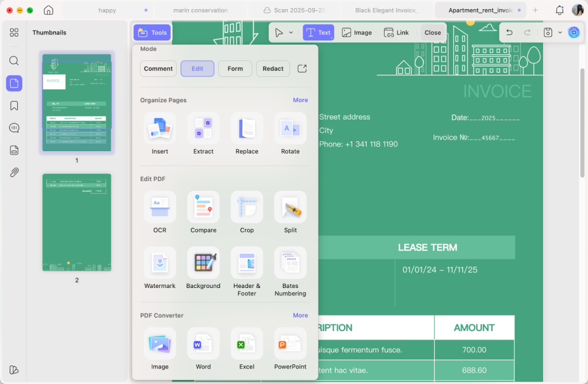Choose the Split PDF tool

290,208
